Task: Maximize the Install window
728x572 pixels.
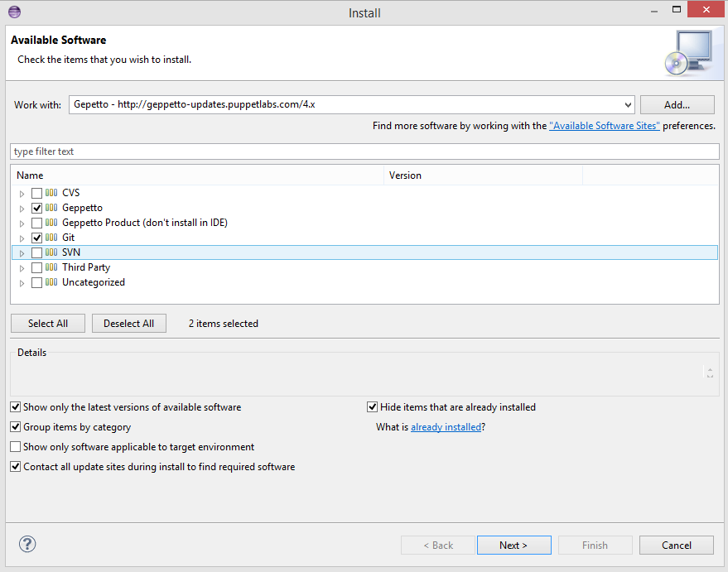Action: point(677,10)
